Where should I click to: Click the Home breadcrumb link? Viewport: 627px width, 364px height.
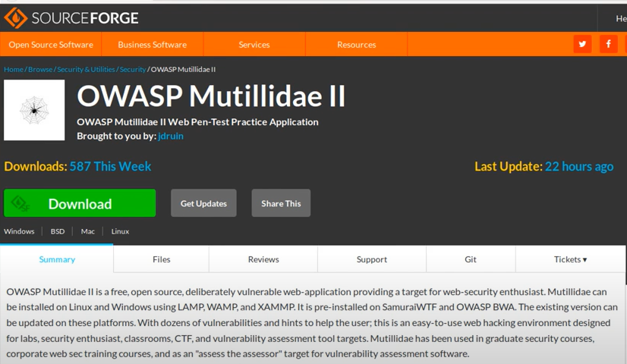pos(13,69)
